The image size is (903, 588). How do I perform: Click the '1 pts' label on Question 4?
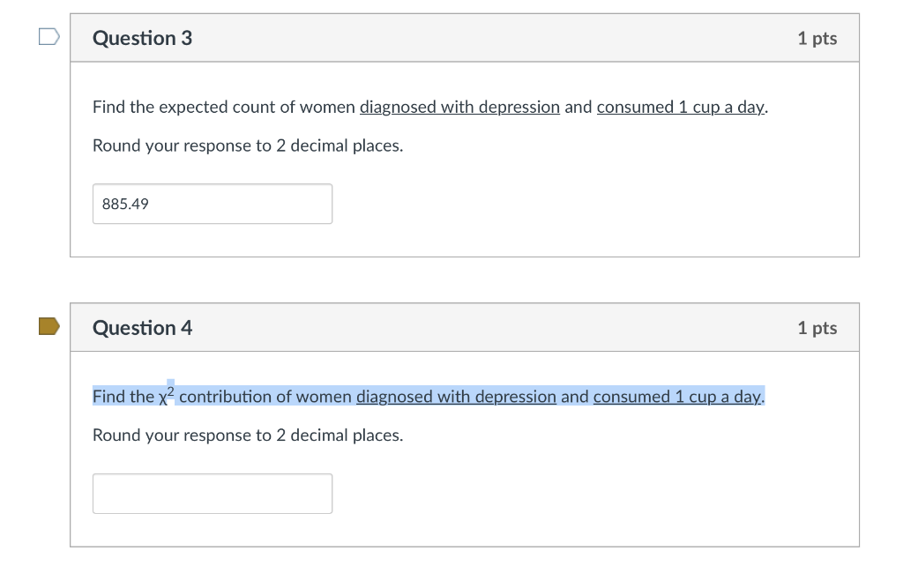pos(816,326)
